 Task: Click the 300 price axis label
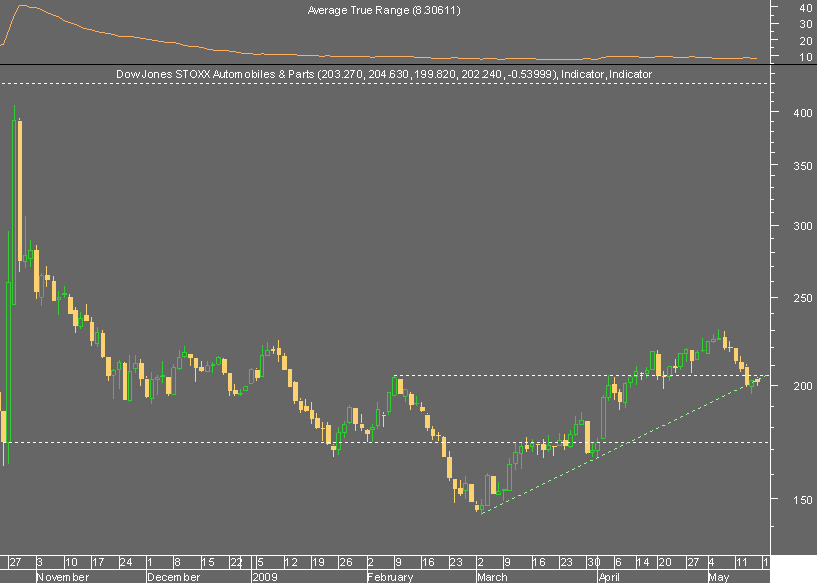point(802,226)
